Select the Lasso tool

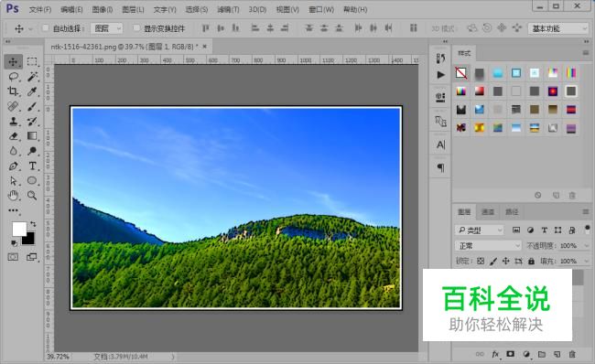(14, 77)
